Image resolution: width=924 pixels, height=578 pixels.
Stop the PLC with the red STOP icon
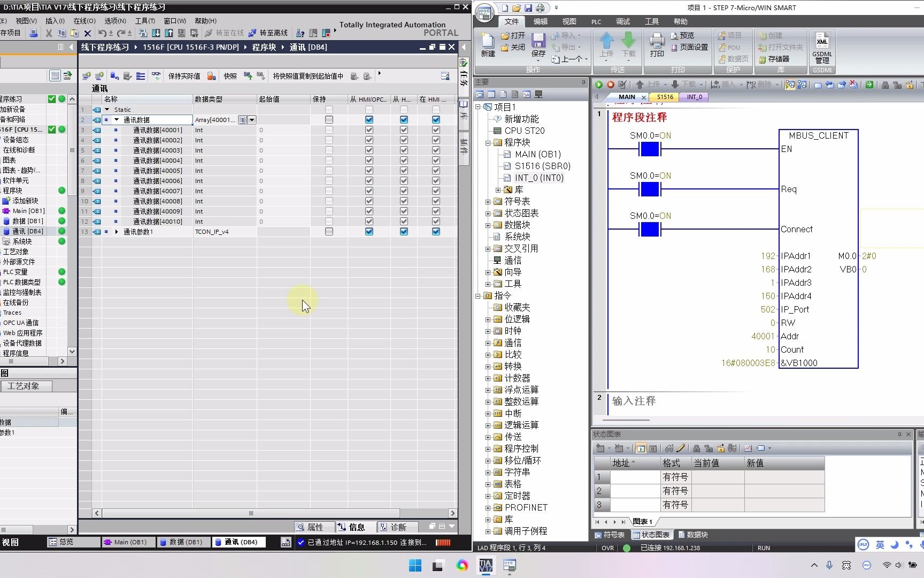click(610, 84)
